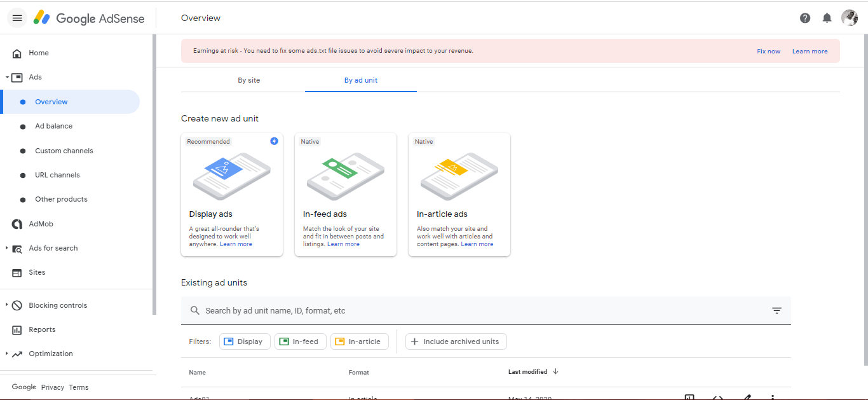Open Ad balance in the sidebar

pos(53,126)
